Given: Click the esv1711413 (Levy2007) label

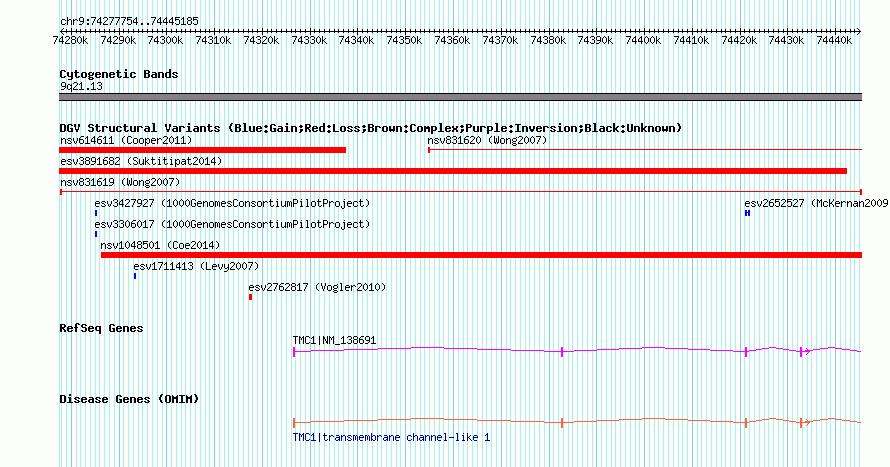Looking at the screenshot, I should point(196,266).
